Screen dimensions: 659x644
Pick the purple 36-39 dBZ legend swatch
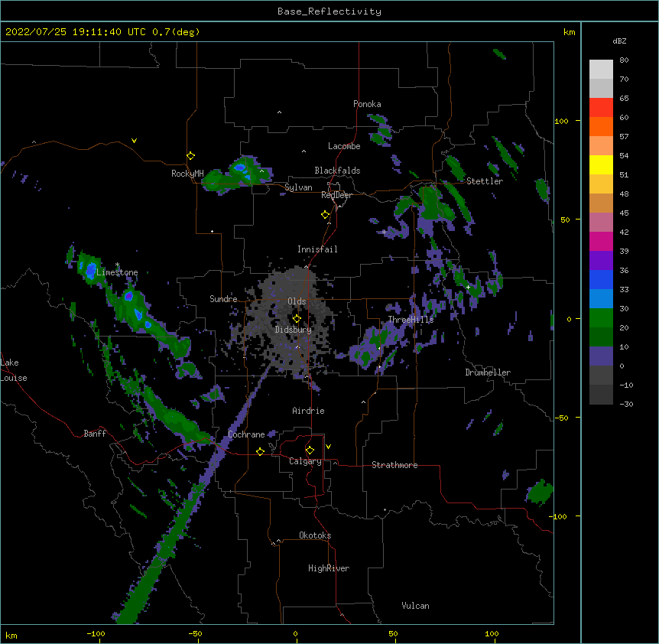click(601, 261)
